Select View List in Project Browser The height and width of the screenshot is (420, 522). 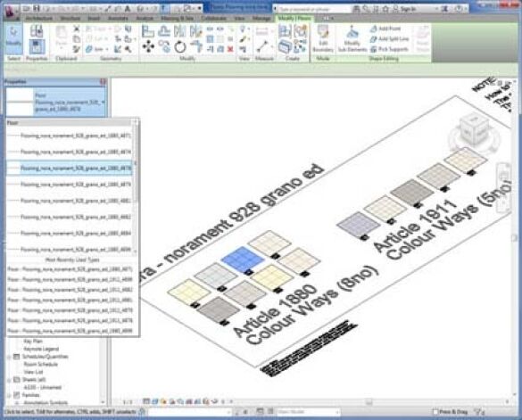33,372
